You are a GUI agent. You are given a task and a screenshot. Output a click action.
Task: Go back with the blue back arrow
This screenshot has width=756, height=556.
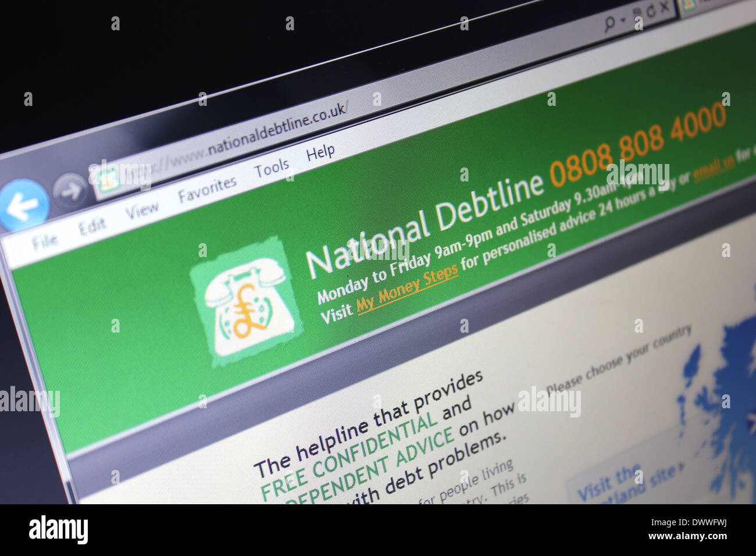point(23,204)
